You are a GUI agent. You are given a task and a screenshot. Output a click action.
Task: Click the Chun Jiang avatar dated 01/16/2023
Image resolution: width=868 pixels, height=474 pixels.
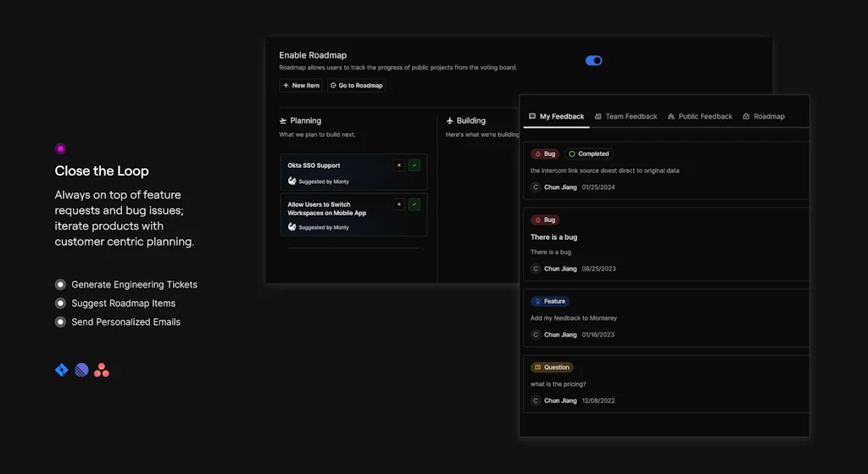536,334
